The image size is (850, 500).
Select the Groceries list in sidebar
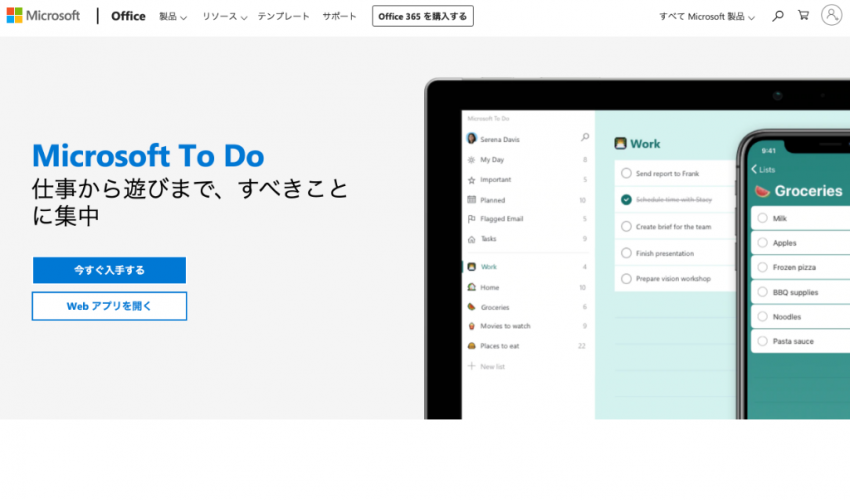(x=494, y=307)
